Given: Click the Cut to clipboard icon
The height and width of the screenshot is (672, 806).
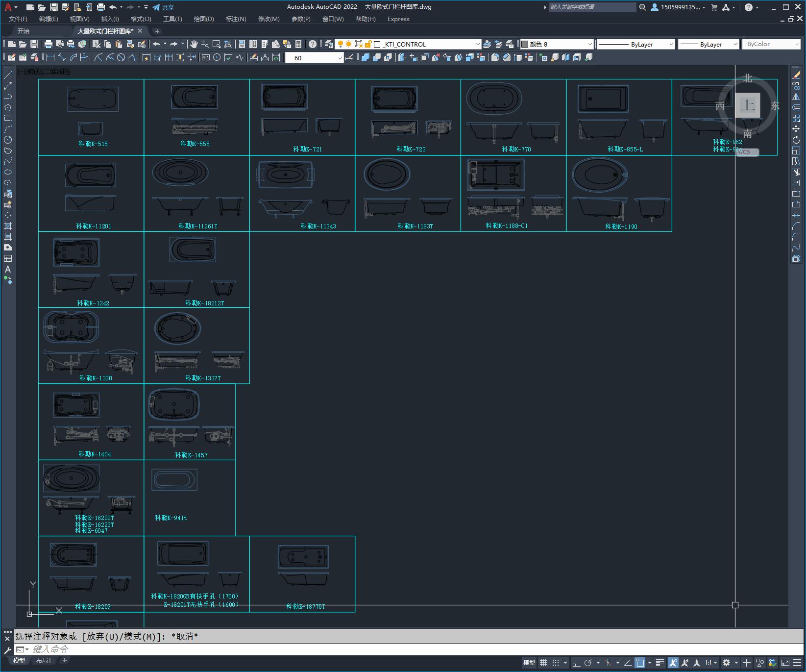Looking at the screenshot, I should (97, 44).
